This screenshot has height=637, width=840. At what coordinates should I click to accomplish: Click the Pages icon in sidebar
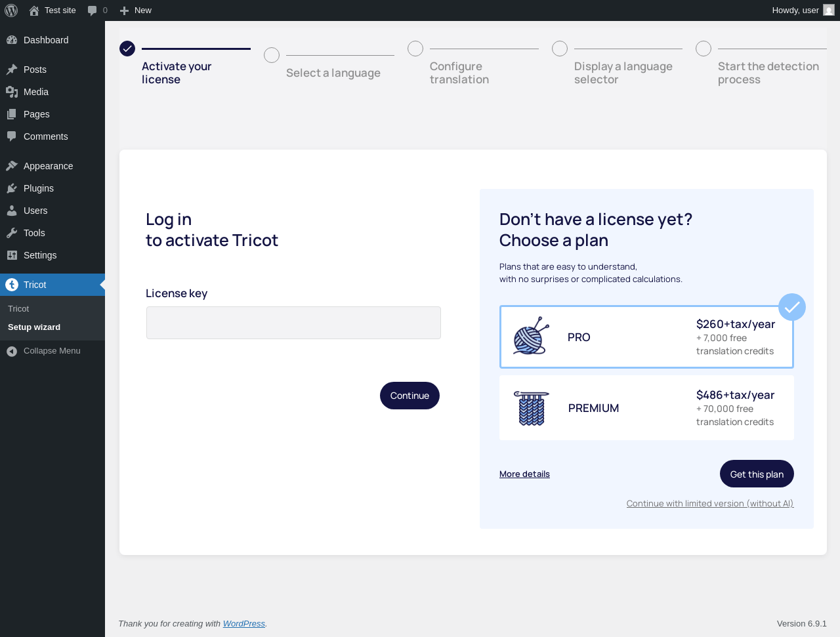pyautogui.click(x=12, y=114)
